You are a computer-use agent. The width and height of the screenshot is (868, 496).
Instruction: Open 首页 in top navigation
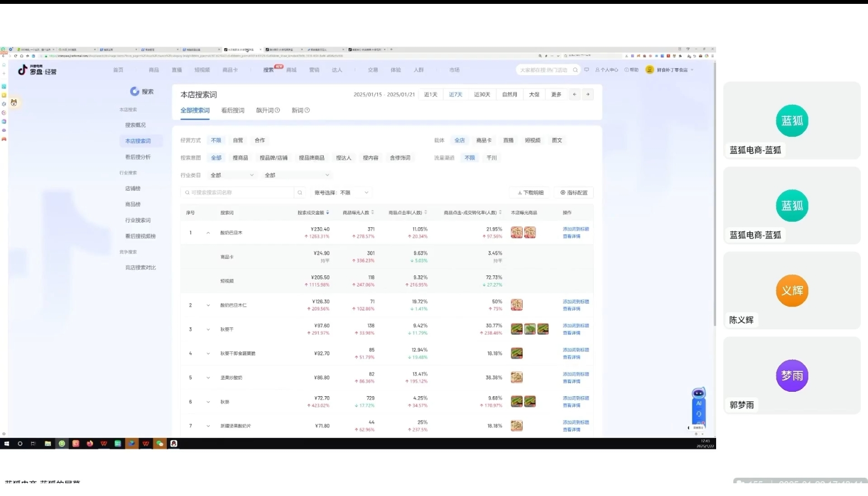pyautogui.click(x=118, y=70)
